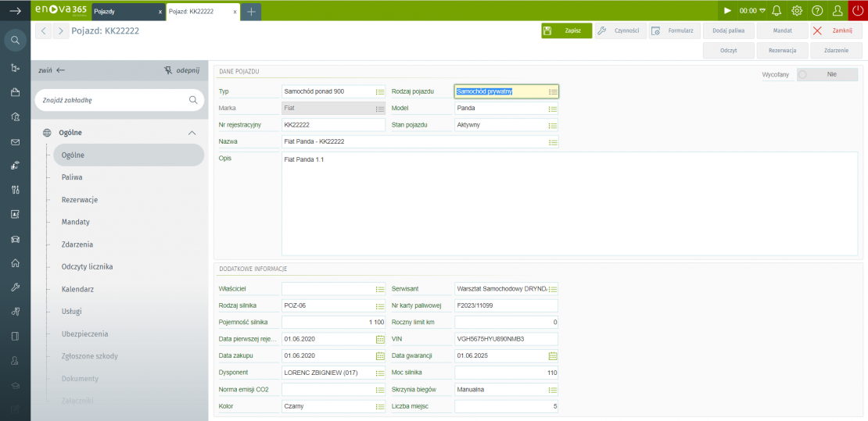The image size is (868, 421).
Task: Click the Zapisz save button
Action: (x=566, y=30)
